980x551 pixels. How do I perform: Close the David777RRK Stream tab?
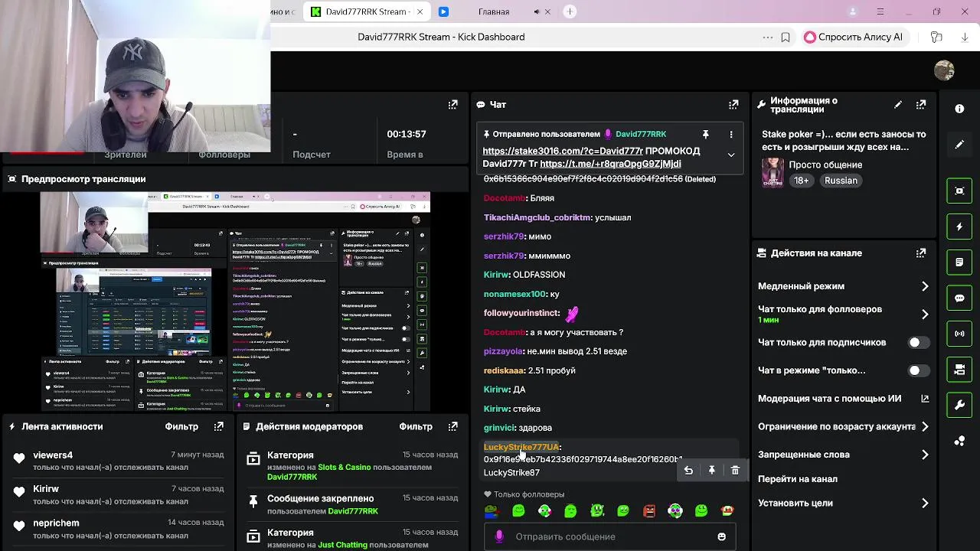(420, 11)
